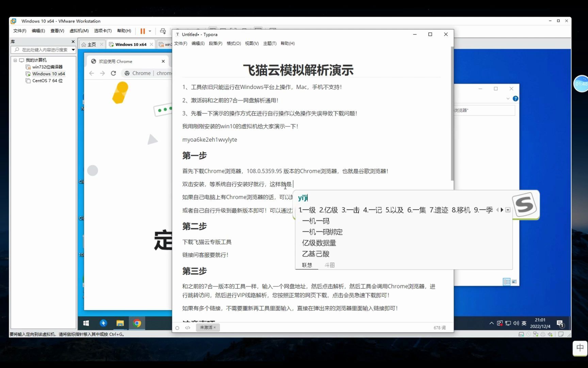This screenshot has height=368, width=588.
Task: Click VMware sound card status icon
Action: point(550,334)
